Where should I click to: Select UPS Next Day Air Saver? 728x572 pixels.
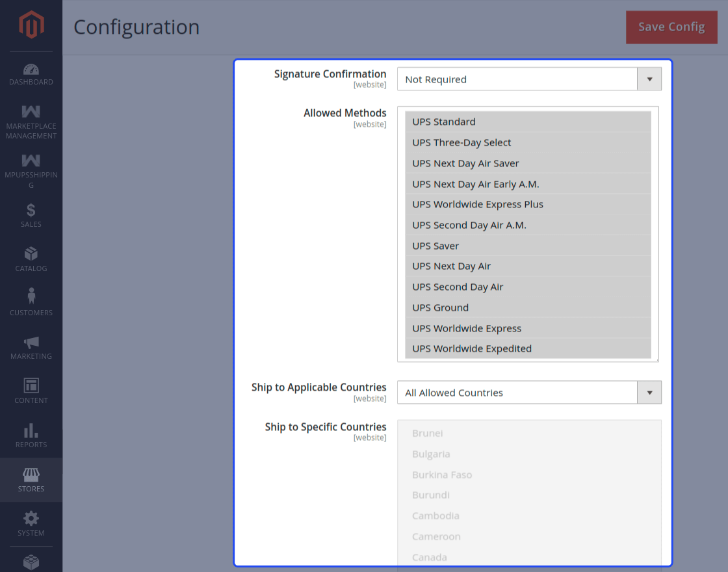528,163
